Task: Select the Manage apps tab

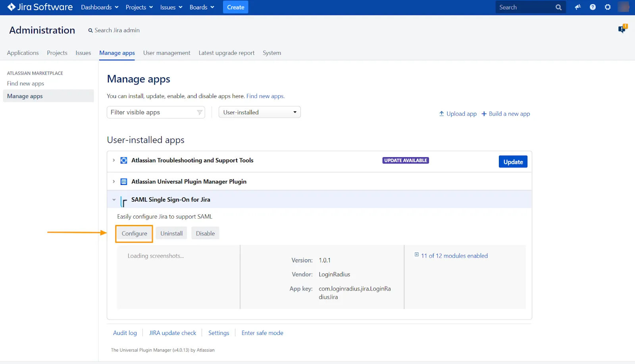Action: [117, 53]
